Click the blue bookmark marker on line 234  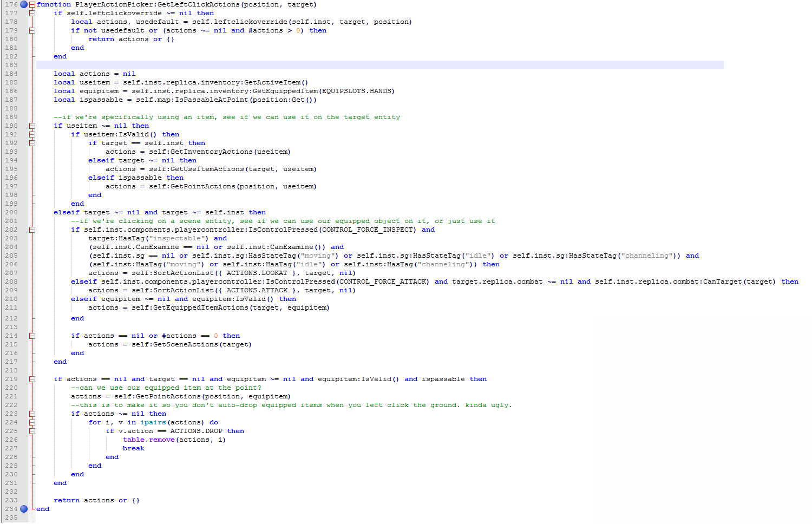click(24, 509)
